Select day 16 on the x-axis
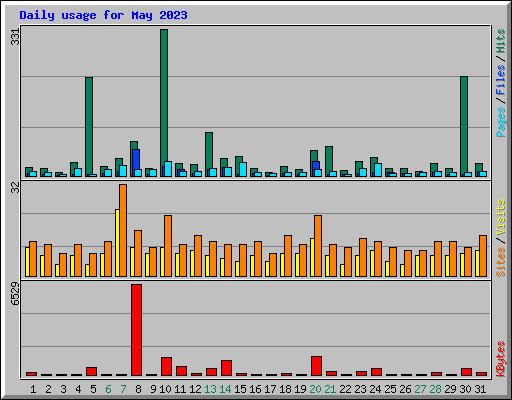This screenshot has height=400, width=512. pos(255,389)
